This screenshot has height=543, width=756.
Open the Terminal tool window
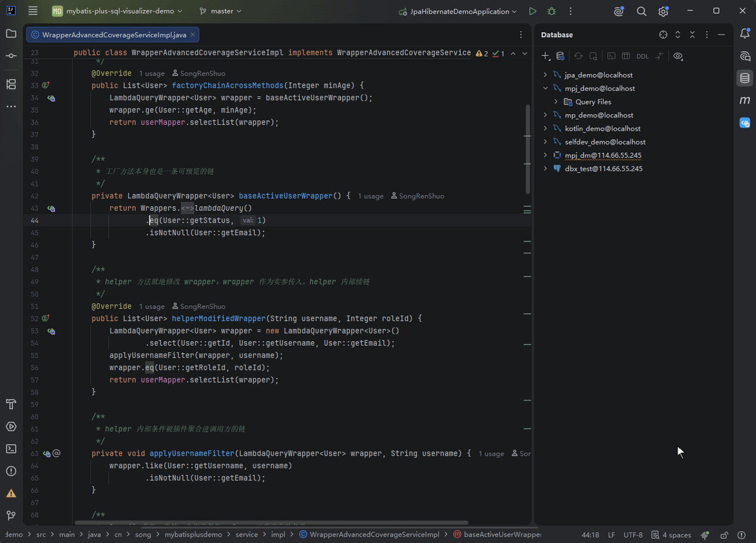[x=11, y=449]
